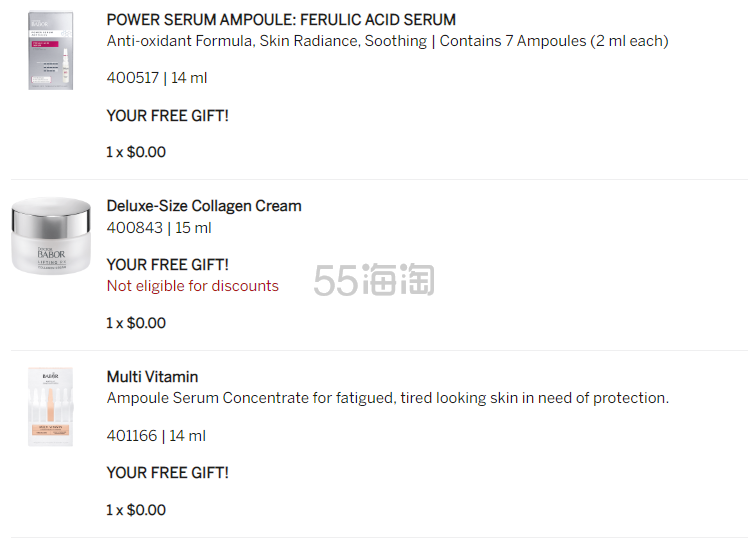The width and height of the screenshot is (748, 560).
Task: Click item number 400517 line
Action: coord(156,78)
